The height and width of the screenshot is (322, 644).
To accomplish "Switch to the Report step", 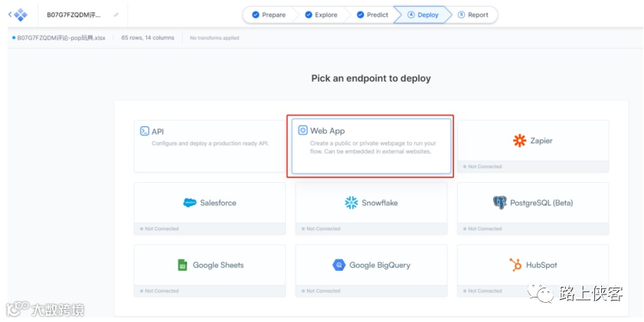I will pyautogui.click(x=473, y=15).
